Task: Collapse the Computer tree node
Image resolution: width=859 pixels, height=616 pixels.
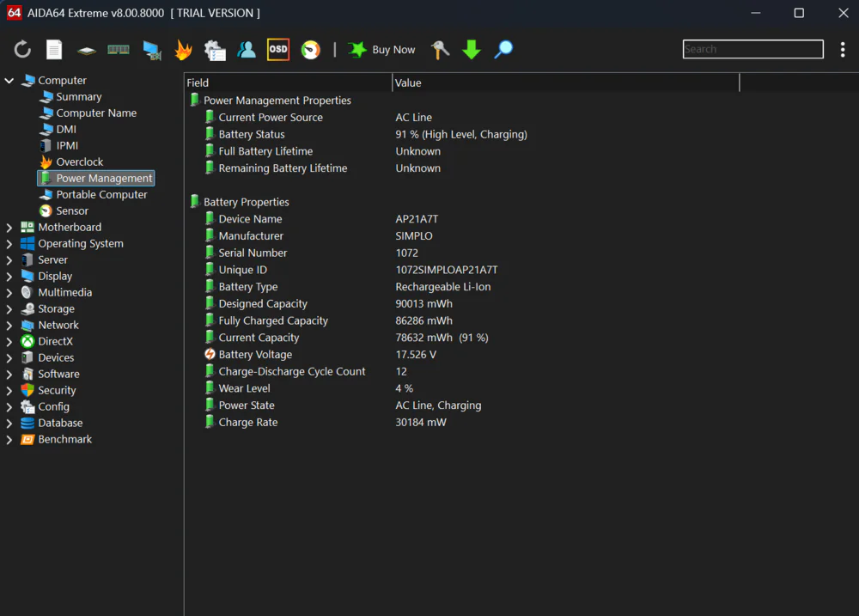Action: tap(9, 81)
